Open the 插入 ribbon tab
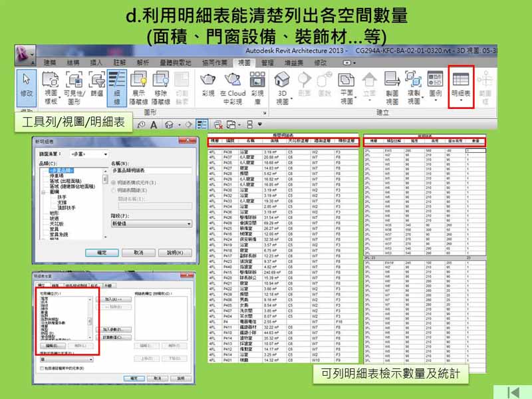Screen dimensions: 532x399 96,63
